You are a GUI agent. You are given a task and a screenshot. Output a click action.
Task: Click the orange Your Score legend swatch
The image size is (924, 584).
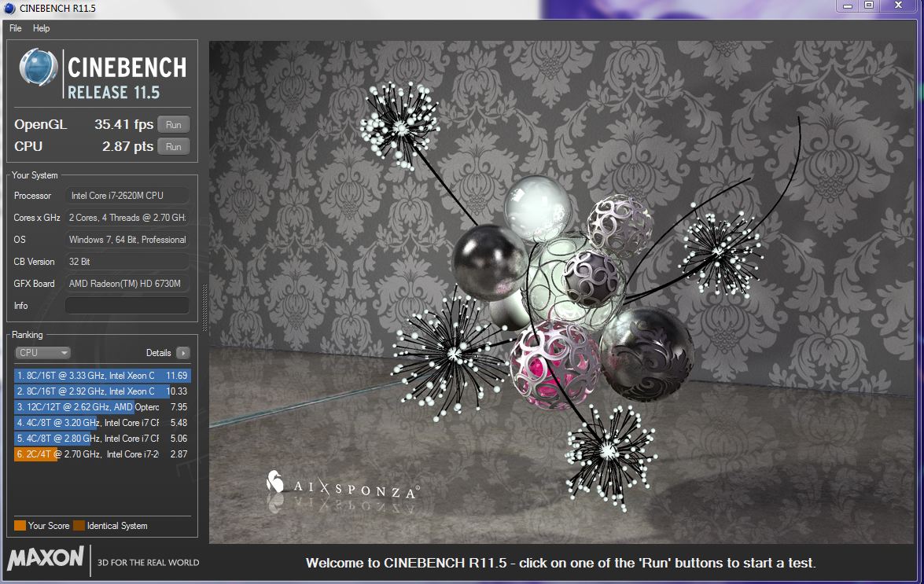point(20,526)
